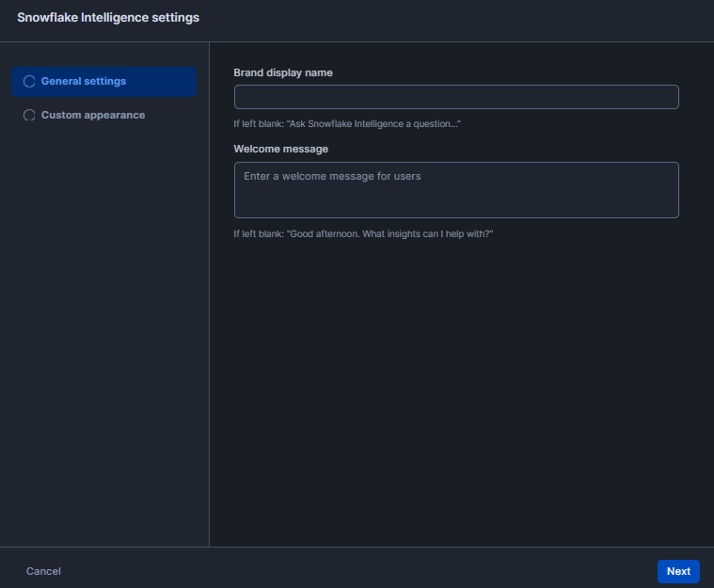Click the General settings progress circle icon

click(x=29, y=82)
